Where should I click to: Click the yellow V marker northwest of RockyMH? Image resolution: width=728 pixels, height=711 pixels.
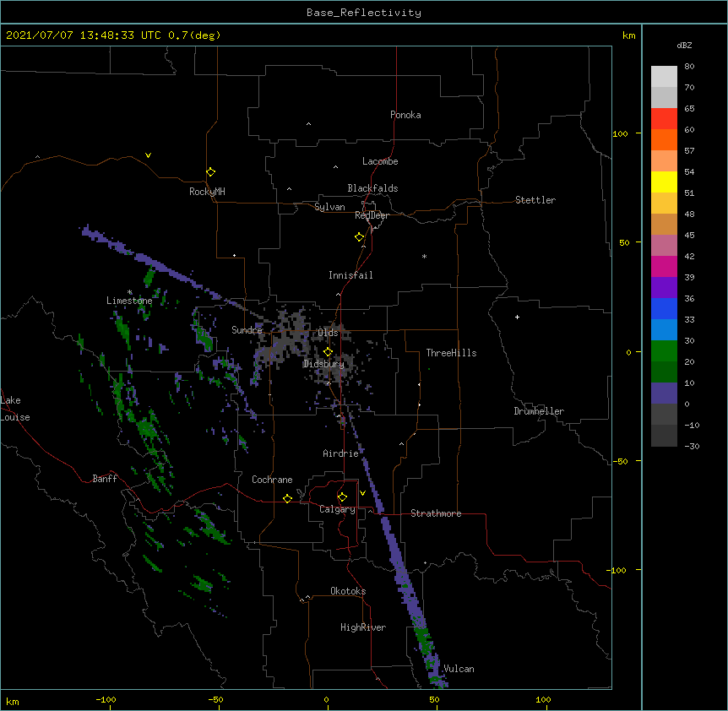[148, 155]
